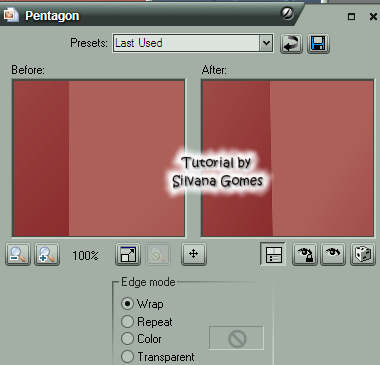Click the Before preview image
This screenshot has height=365, width=380.
pyautogui.click(x=99, y=158)
